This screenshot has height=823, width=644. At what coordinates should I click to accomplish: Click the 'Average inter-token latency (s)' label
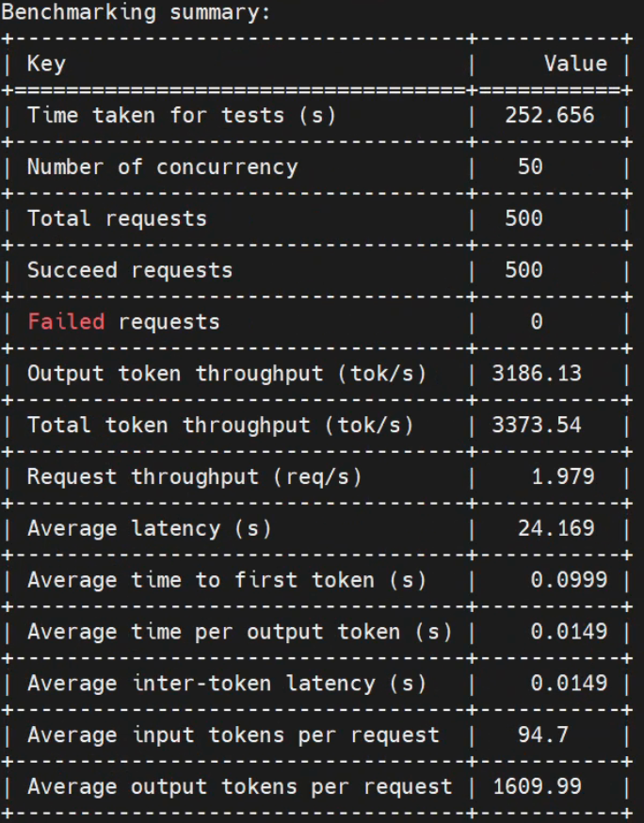[x=226, y=684]
